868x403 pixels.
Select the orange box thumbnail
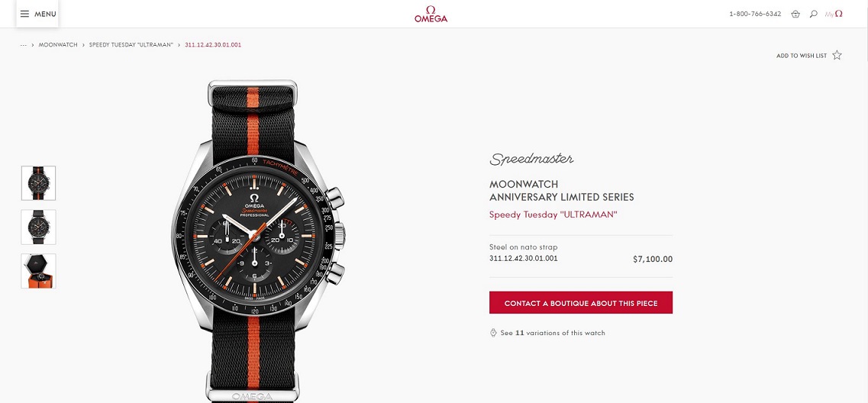[x=38, y=271]
